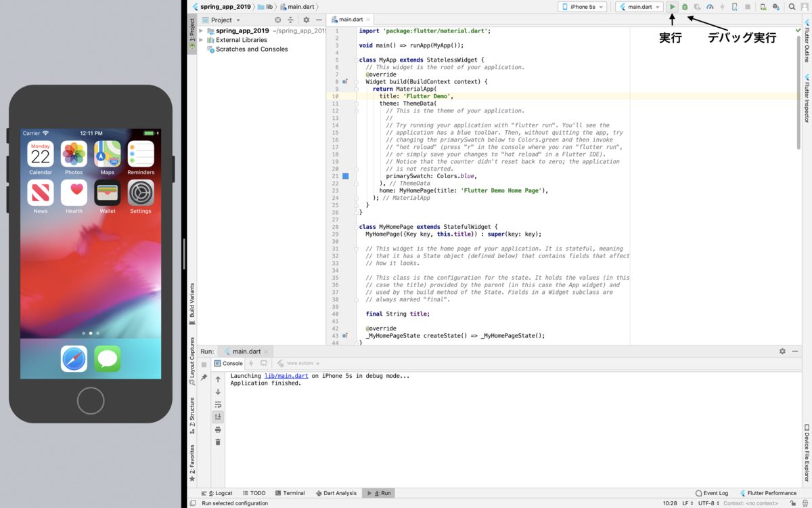Open the Terminal tool window

[290, 493]
